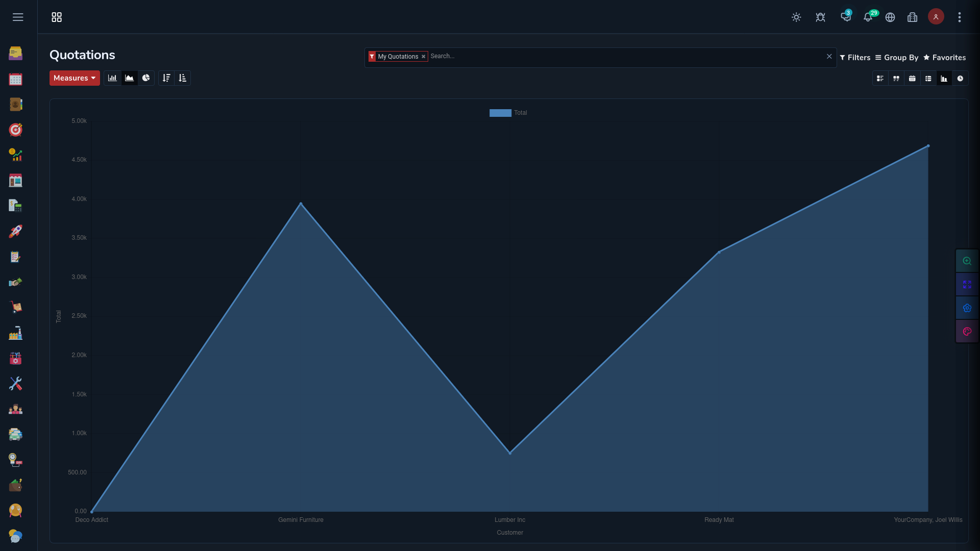The width and height of the screenshot is (980, 551).
Task: Open the Lunch plate app
Action: coord(15,511)
